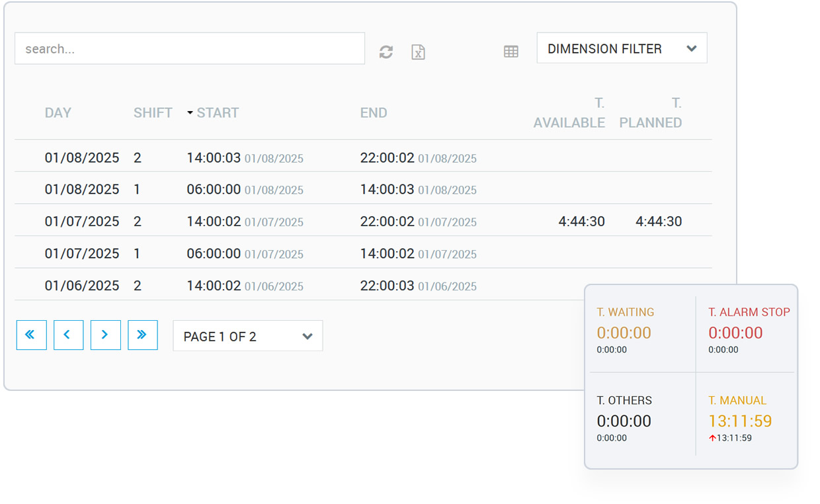Click start time 14:00:02 01/07/2025
This screenshot has height=504, width=820.
click(x=245, y=222)
